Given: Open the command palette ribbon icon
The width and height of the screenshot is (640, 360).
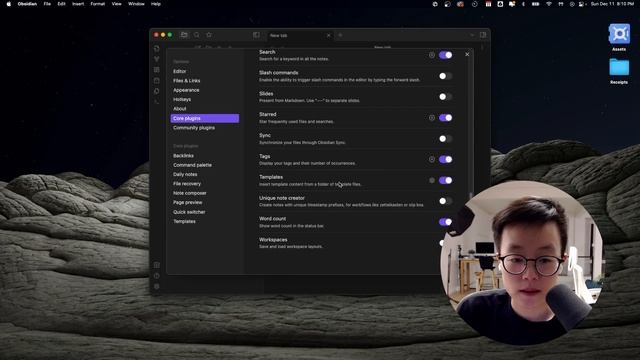Looking at the screenshot, I should coord(157,102).
